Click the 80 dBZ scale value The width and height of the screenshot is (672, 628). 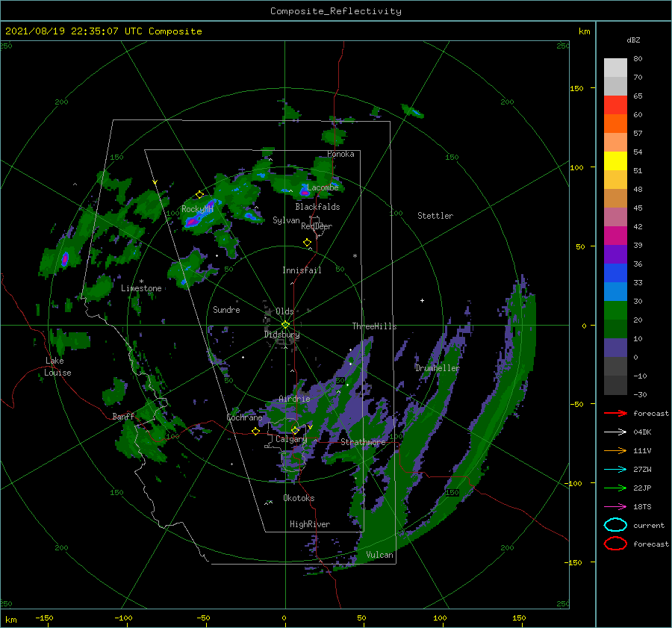click(x=638, y=59)
